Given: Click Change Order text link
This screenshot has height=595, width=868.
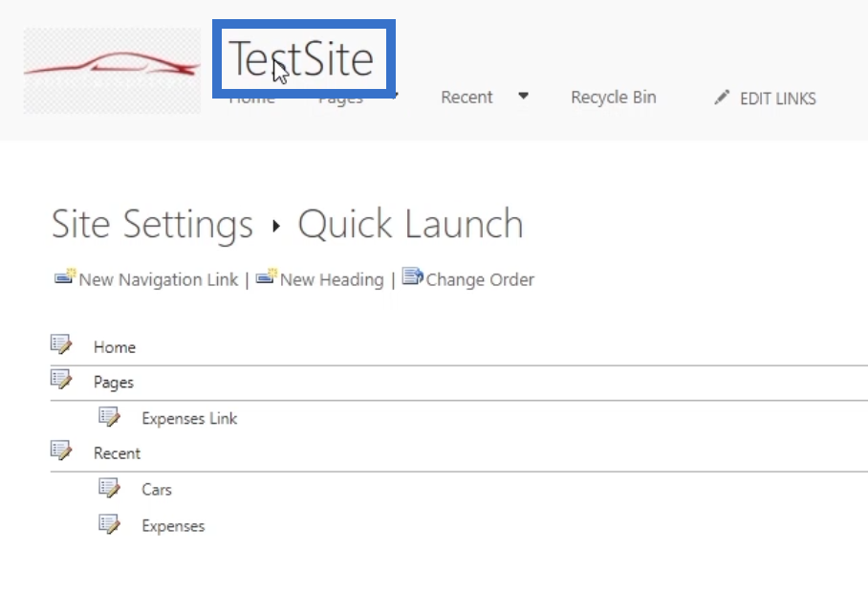Looking at the screenshot, I should coord(480,279).
